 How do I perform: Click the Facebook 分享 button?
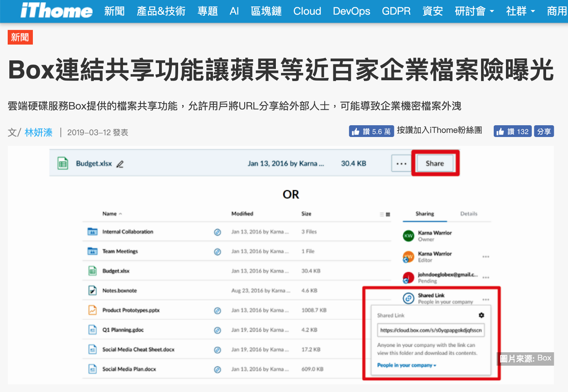[544, 131]
